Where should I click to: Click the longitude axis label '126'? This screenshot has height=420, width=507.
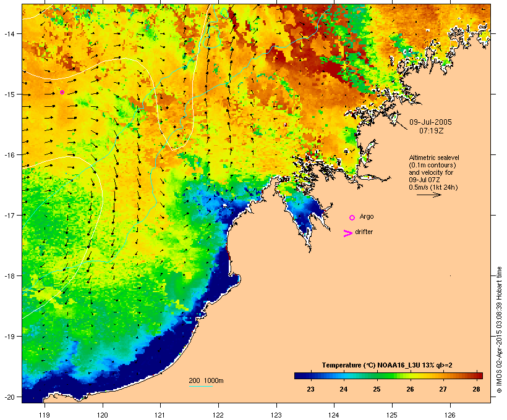pyautogui.click(x=450, y=415)
